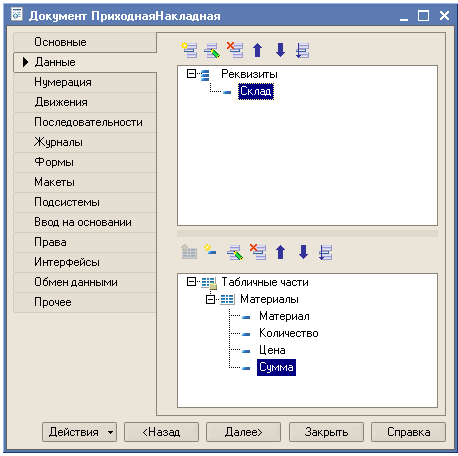The width and height of the screenshot is (458, 456).
Task: Delete the item in Табличные части toolbar
Action: pyautogui.click(x=258, y=252)
